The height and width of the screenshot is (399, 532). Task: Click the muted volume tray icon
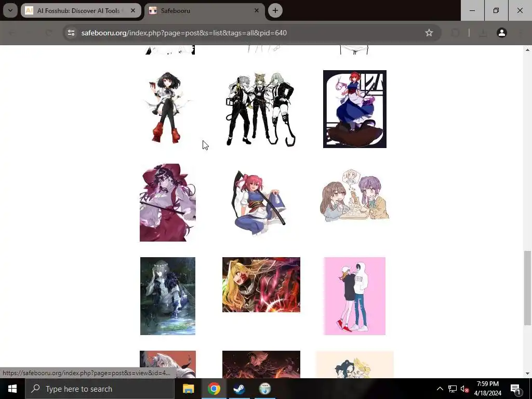[x=464, y=389]
